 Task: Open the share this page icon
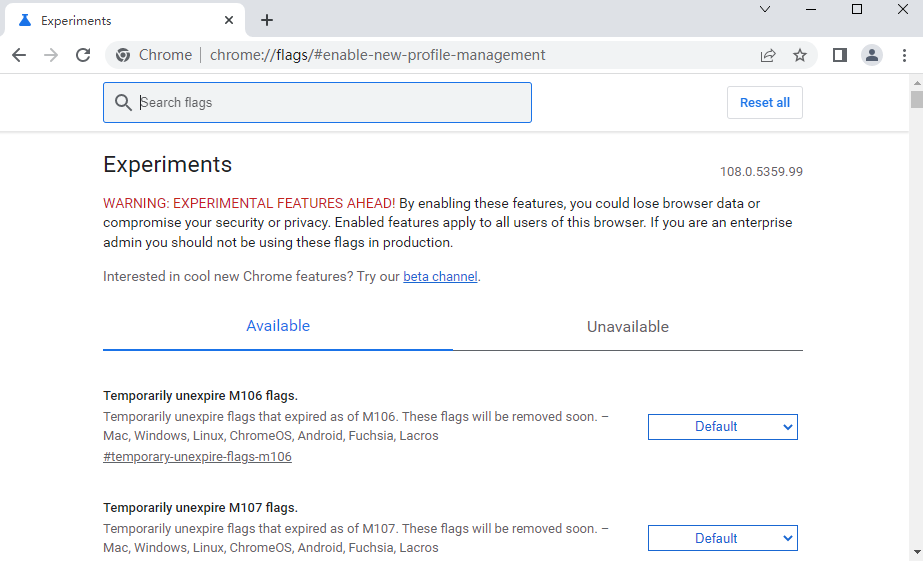768,55
